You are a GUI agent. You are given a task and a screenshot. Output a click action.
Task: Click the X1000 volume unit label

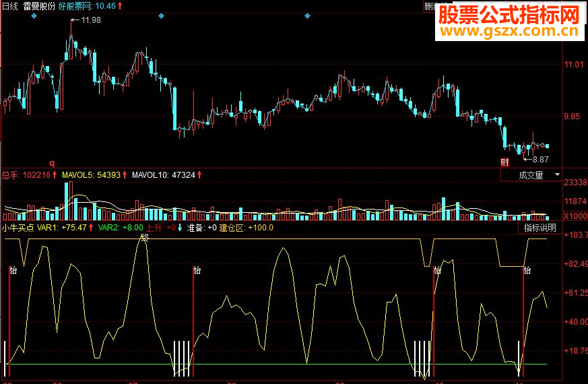[575, 216]
